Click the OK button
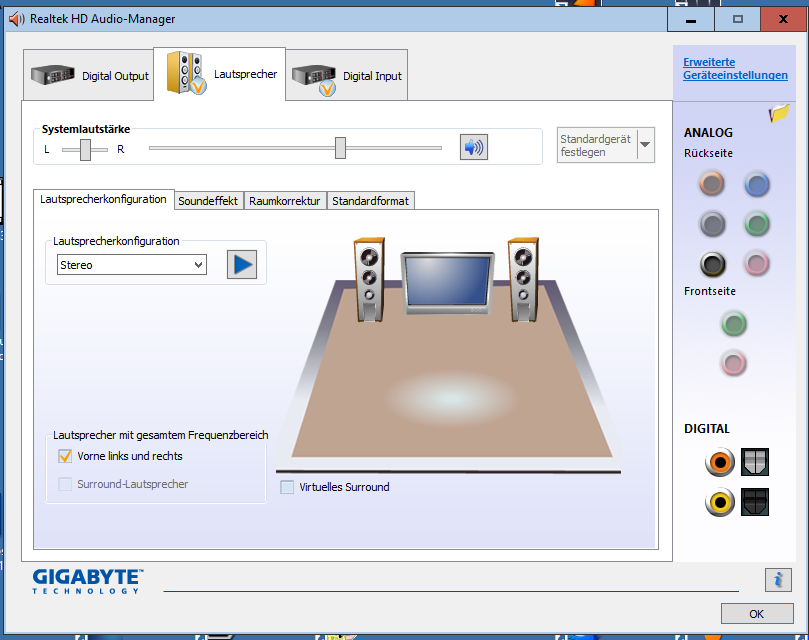Screen dimensions: 809x640 (x=757, y=614)
